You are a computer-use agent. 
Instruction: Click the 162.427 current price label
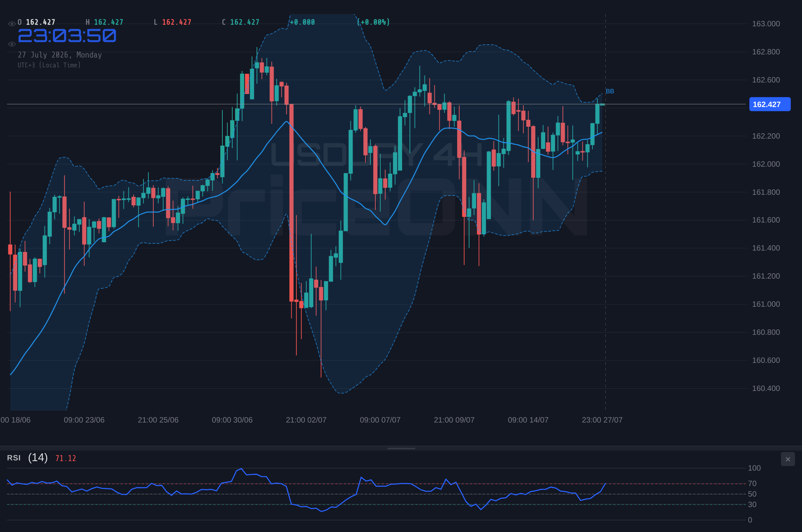770,104
